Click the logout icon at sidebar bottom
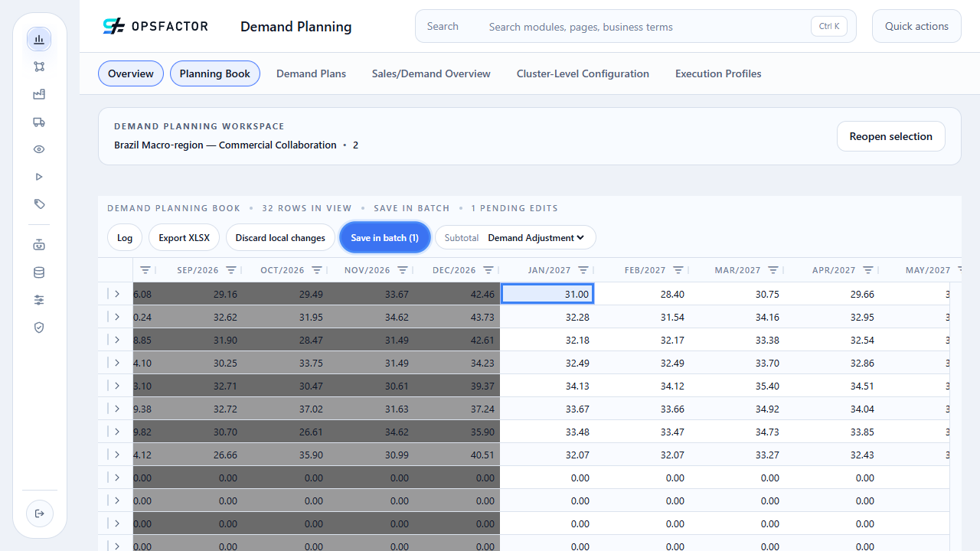 tap(39, 513)
